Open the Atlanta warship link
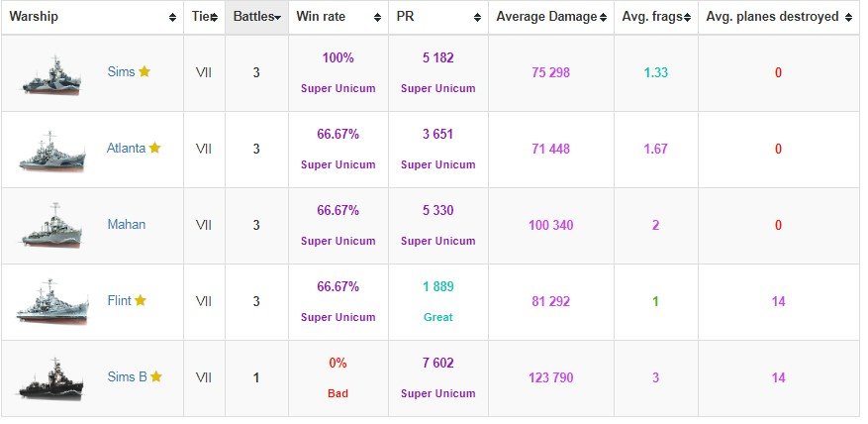Screen dimensions: 868x424 tap(126, 149)
